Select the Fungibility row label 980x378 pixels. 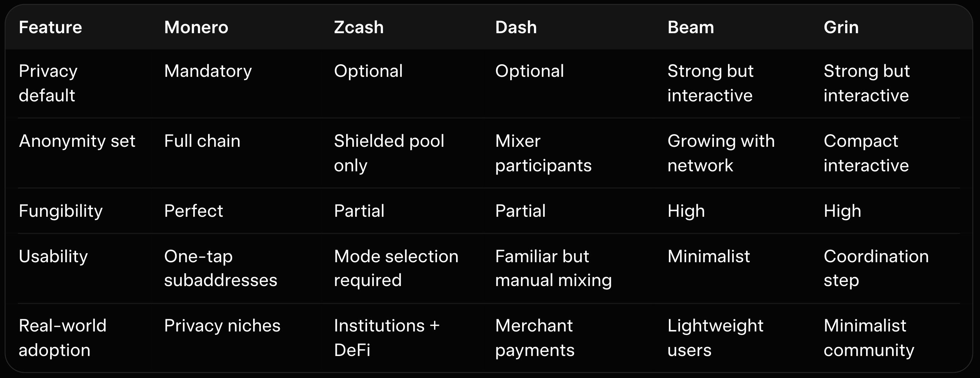[61, 211]
